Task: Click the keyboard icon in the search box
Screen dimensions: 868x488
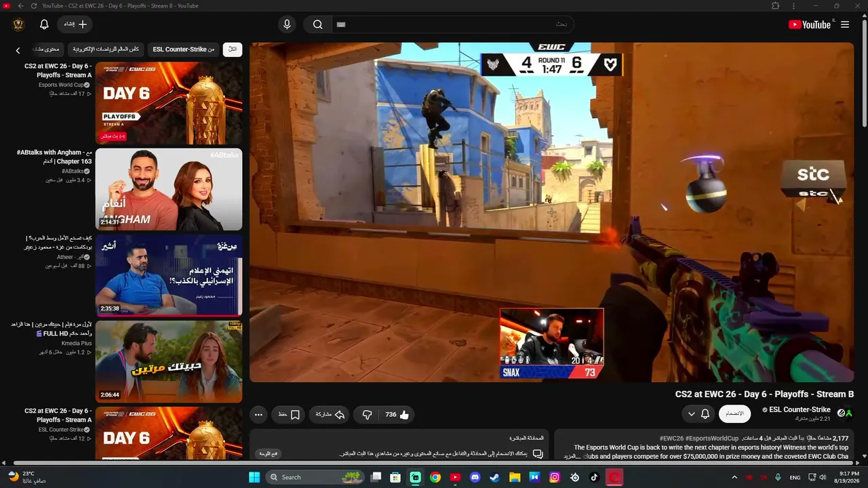Action: (341, 24)
